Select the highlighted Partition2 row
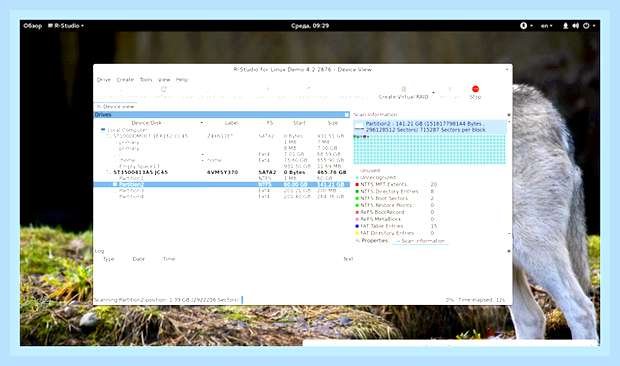The image size is (620, 366). click(x=221, y=185)
